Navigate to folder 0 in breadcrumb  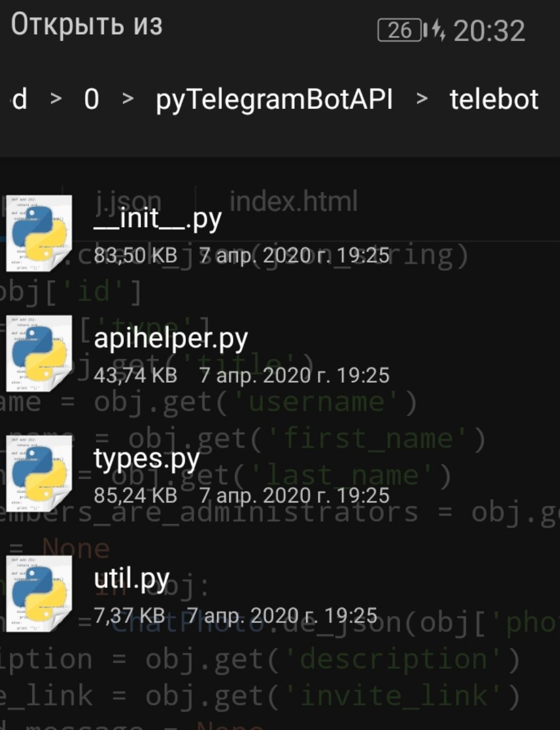tap(91, 99)
